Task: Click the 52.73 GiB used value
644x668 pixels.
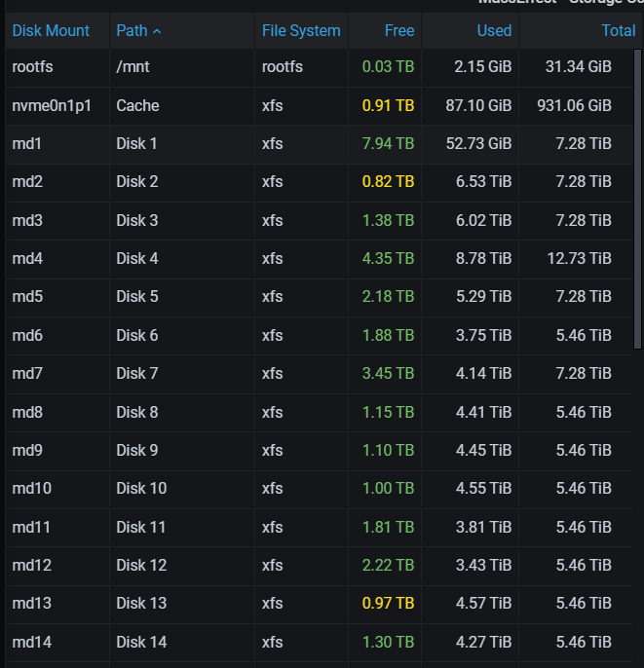Action: (x=478, y=143)
